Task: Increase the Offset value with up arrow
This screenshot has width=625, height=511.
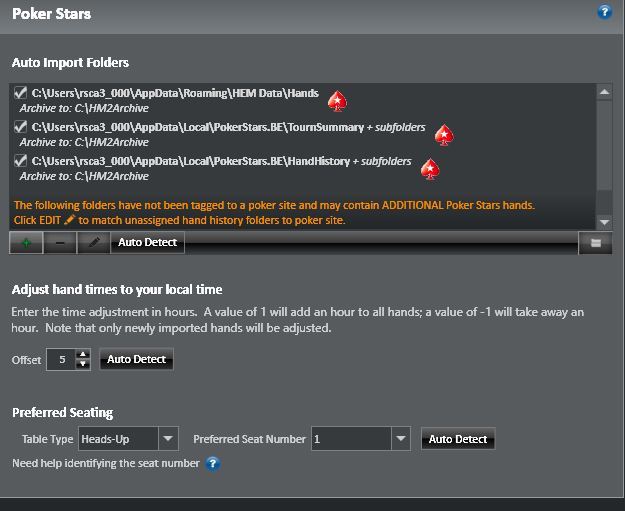Action: point(83,354)
